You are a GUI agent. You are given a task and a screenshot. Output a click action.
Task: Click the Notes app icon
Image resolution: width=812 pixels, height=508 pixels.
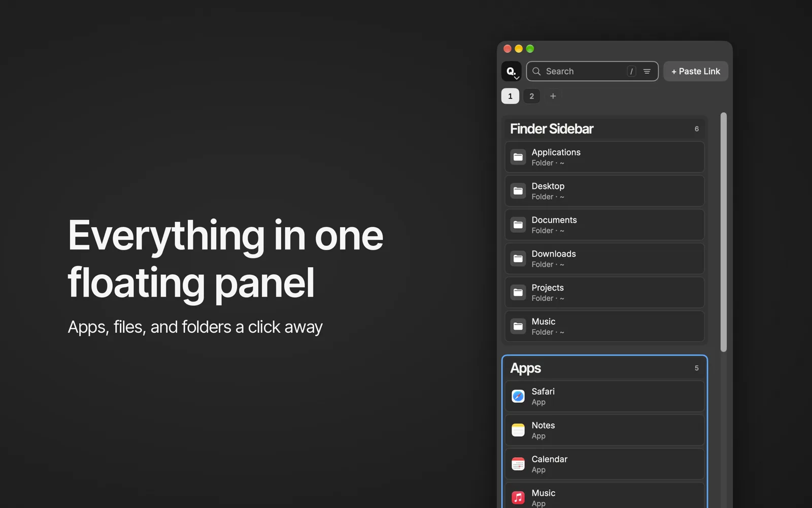tap(518, 430)
